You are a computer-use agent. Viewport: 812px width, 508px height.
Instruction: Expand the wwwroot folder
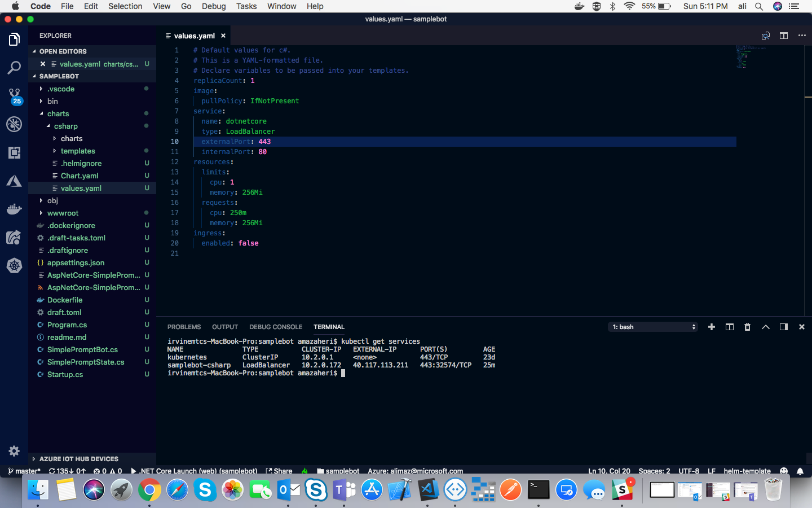point(63,213)
